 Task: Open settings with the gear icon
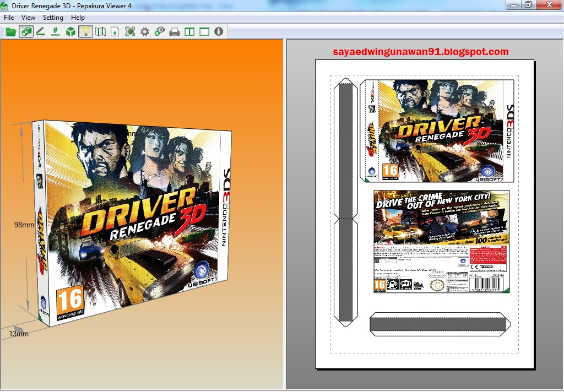tap(145, 31)
